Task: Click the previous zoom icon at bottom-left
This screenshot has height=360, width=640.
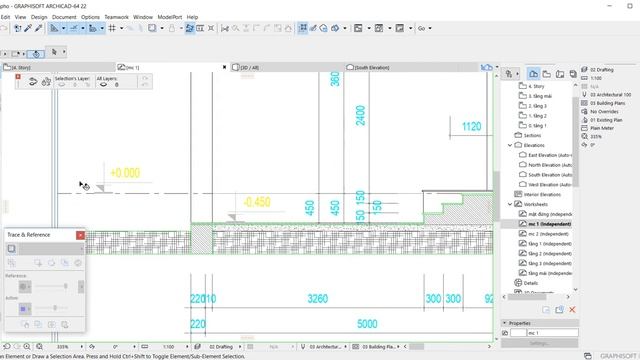Action: [x=7, y=347]
